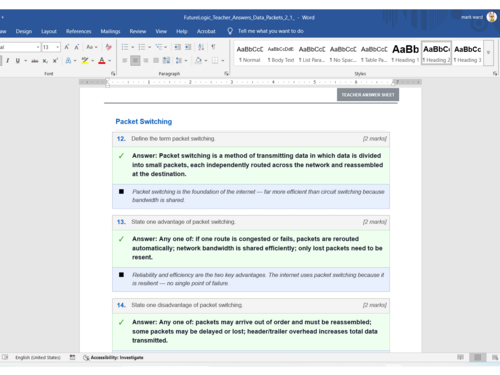Toggle subscript formatting

[x=45, y=61]
